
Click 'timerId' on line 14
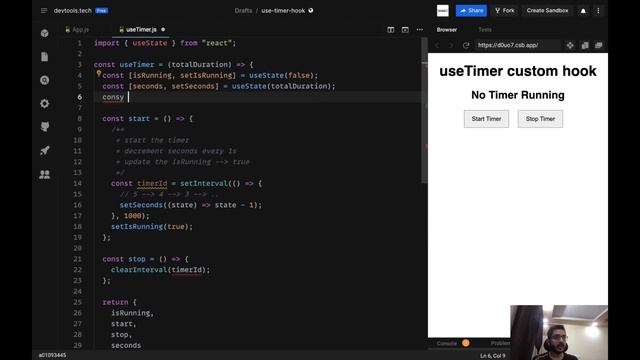[x=152, y=184]
